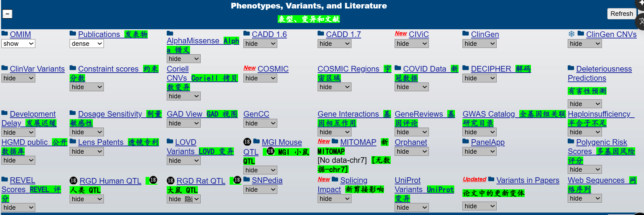The image size is (644, 215).
Task: Open the GenCC track link
Action: tap(256, 114)
